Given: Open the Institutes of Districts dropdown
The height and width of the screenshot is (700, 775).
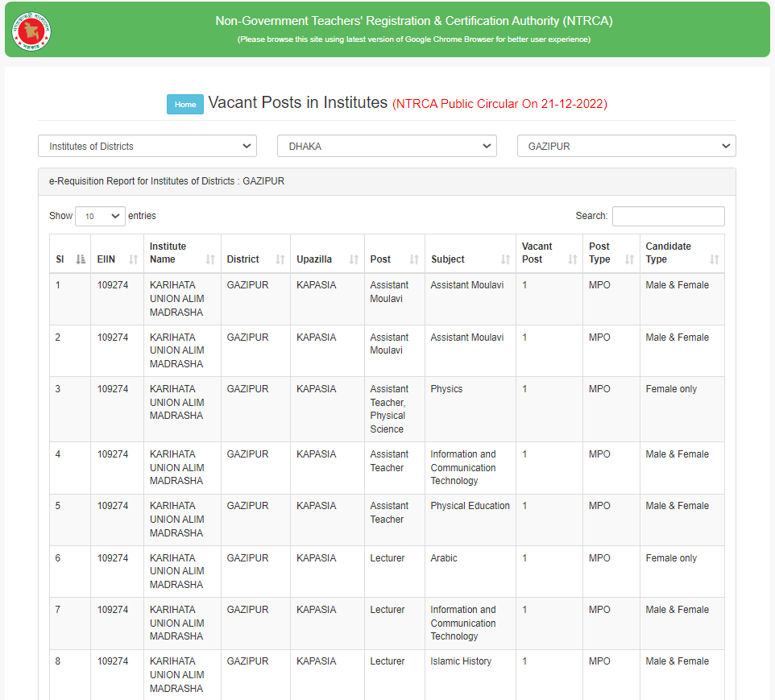Looking at the screenshot, I should pos(147,147).
